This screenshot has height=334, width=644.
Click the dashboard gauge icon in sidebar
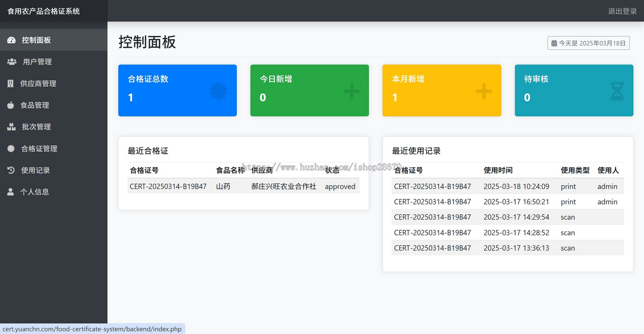[x=11, y=40]
